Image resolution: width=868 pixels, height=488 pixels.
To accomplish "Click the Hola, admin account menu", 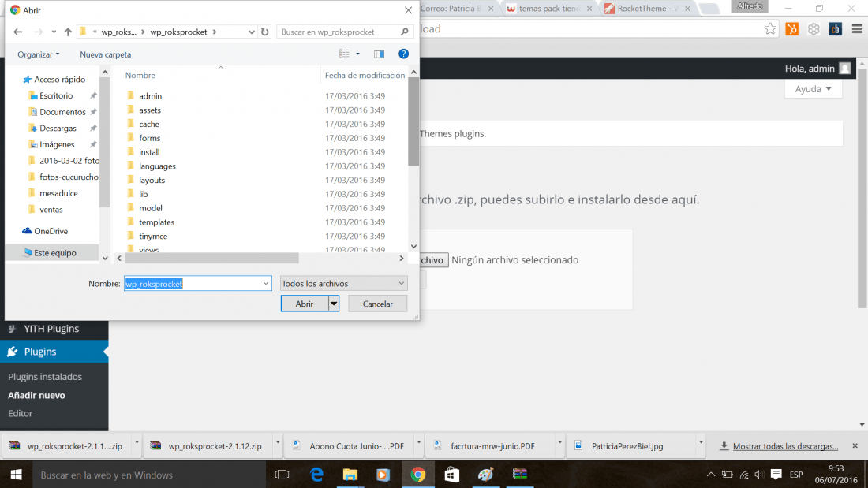I will tap(817, 69).
